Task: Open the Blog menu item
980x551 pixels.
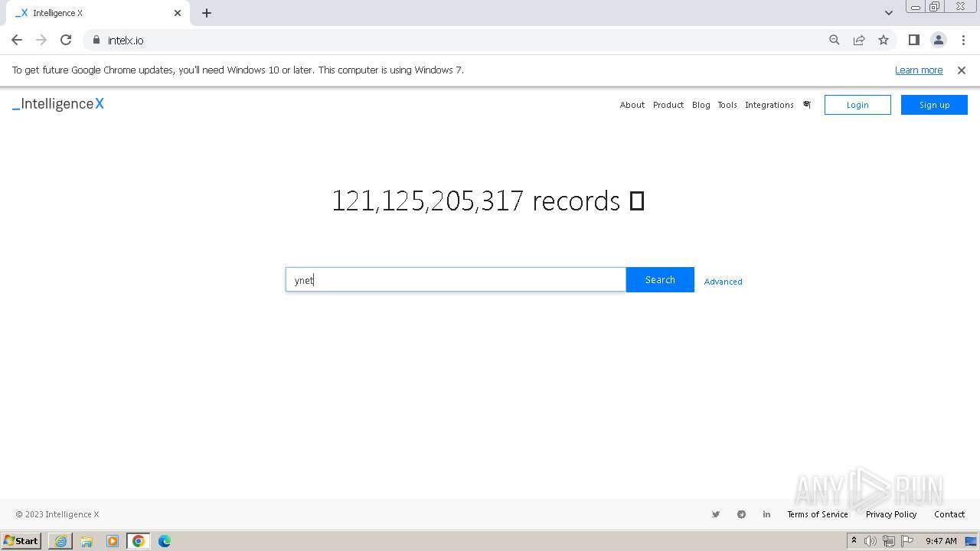Action: point(701,105)
